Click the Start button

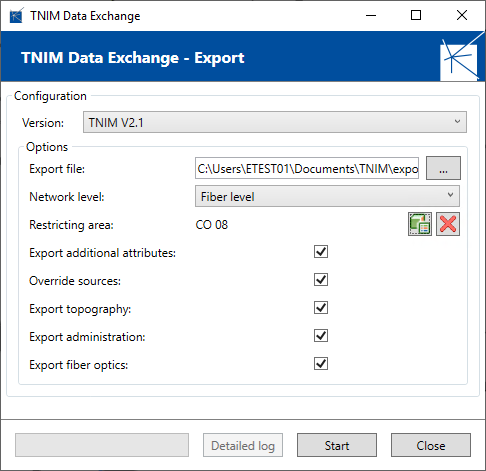(337, 445)
